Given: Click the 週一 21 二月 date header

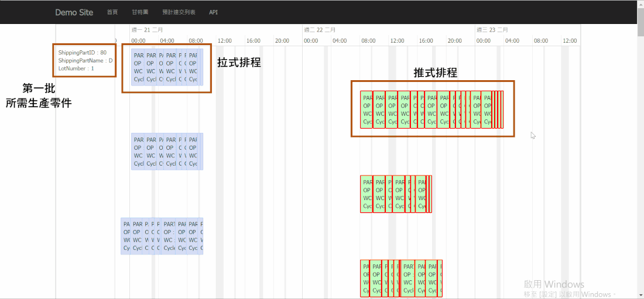Looking at the screenshot, I should 147,29.
